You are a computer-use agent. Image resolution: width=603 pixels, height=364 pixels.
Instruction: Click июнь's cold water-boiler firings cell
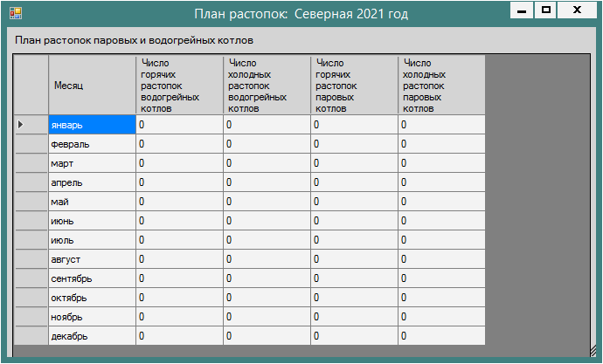tap(267, 221)
